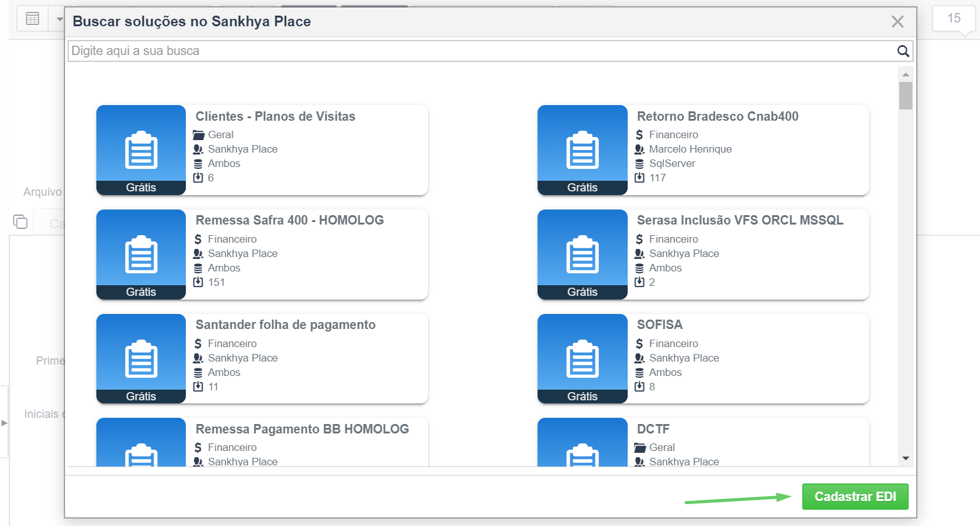Image resolution: width=980 pixels, height=526 pixels.
Task: Click the SqlServer database text
Action: [x=672, y=163]
